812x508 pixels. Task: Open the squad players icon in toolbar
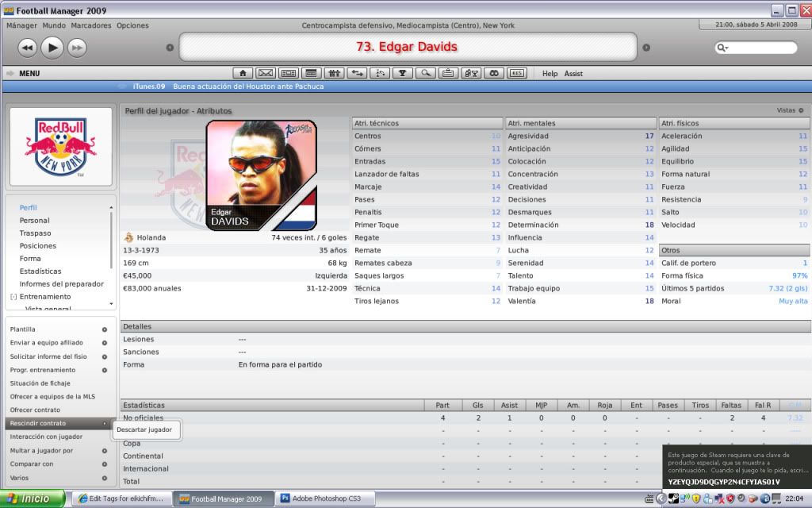tap(334, 73)
